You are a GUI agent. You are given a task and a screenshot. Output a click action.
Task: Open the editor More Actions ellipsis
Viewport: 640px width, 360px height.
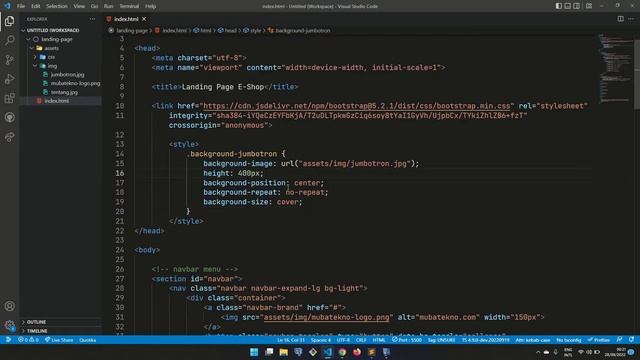click(x=631, y=19)
